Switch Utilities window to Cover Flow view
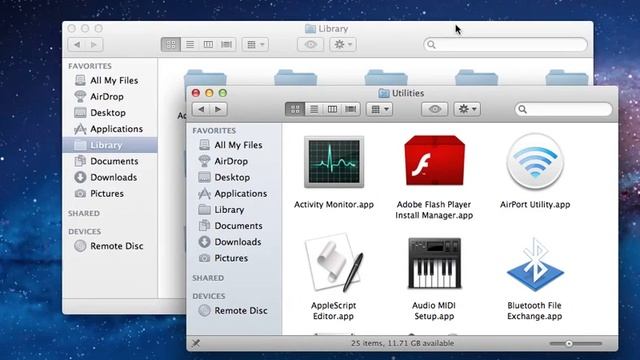Viewport: 640px width, 360px height. pyautogui.click(x=351, y=109)
